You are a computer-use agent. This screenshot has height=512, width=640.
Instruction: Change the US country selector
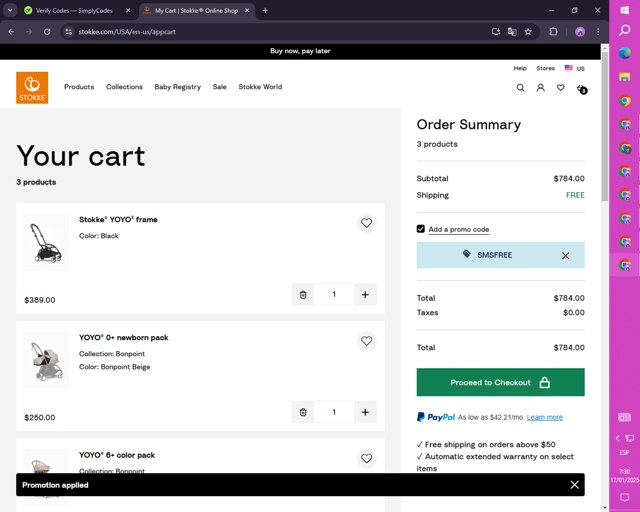[x=575, y=68]
